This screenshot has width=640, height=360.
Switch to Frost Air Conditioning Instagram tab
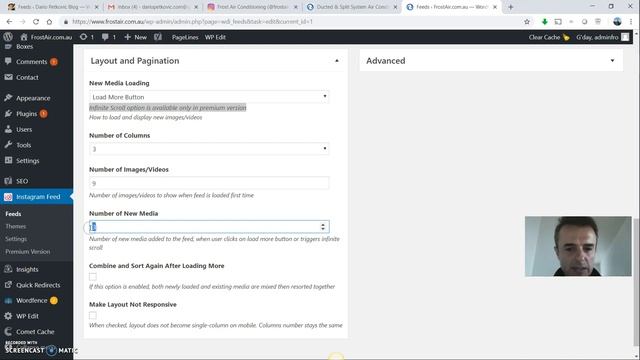point(252,7)
